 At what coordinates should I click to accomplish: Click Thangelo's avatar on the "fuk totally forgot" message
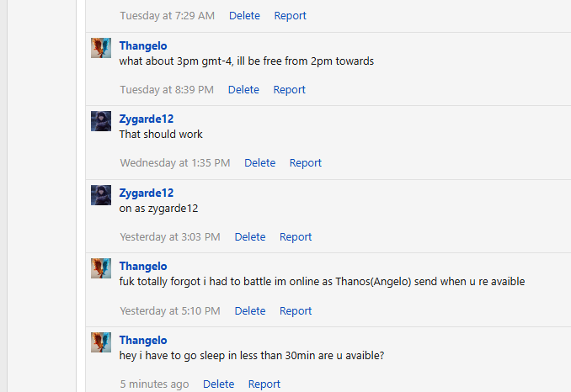101,268
